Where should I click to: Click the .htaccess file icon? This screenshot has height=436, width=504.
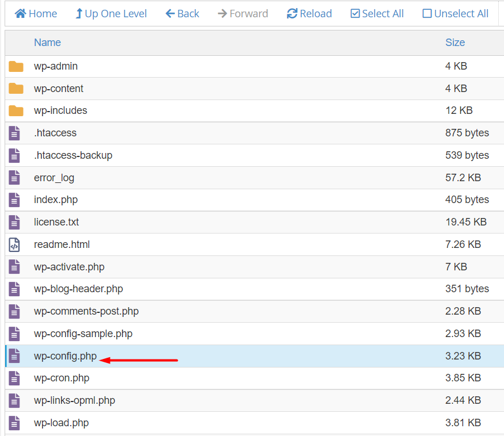pyautogui.click(x=14, y=133)
